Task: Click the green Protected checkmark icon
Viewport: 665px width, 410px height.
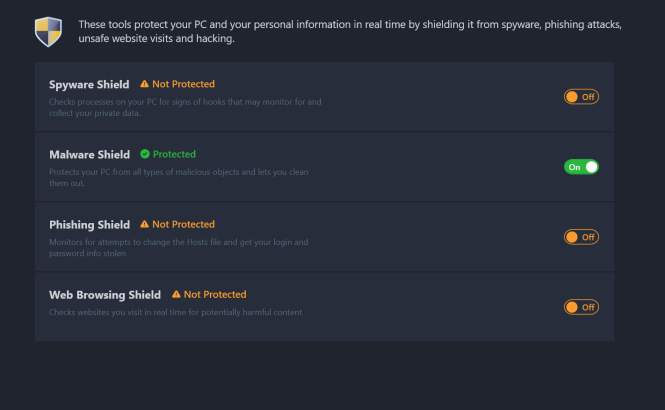Action: 145,154
